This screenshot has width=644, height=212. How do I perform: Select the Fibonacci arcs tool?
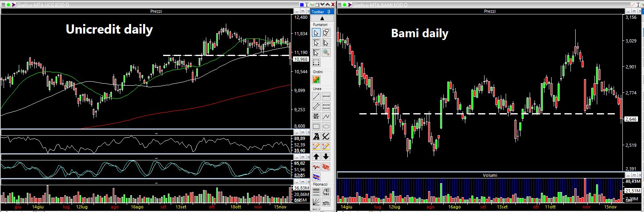pyautogui.click(x=326, y=202)
